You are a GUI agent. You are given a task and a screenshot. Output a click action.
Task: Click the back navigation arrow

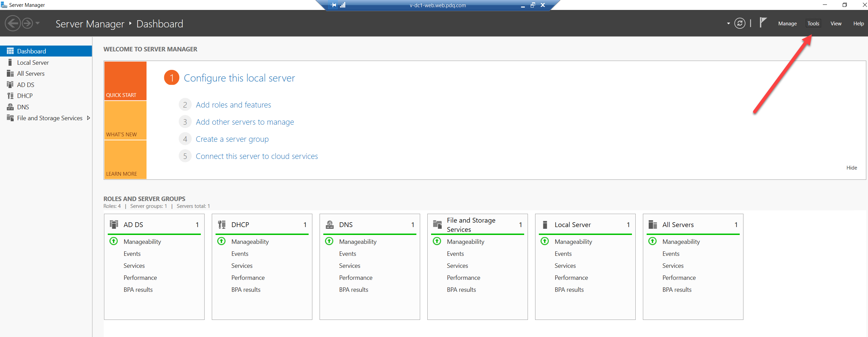coord(13,24)
